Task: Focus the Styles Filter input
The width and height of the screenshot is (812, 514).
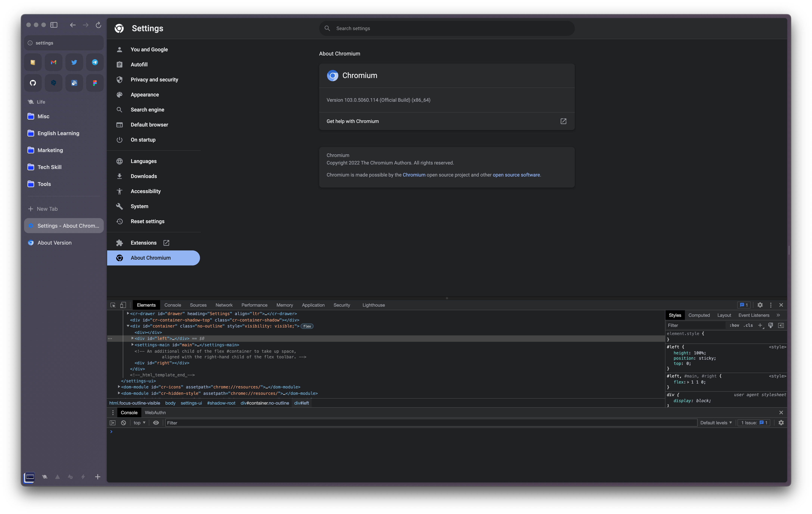Action: [x=696, y=325]
